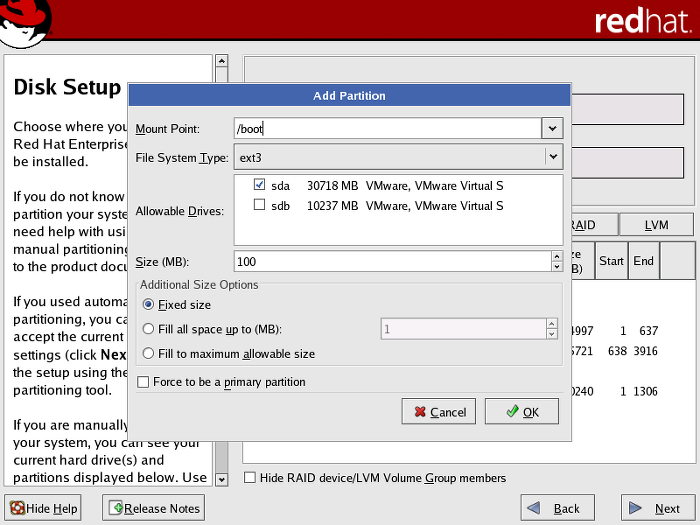Proceed with the Next button
Image resolution: width=700 pixels, height=525 pixels.
pos(658,508)
